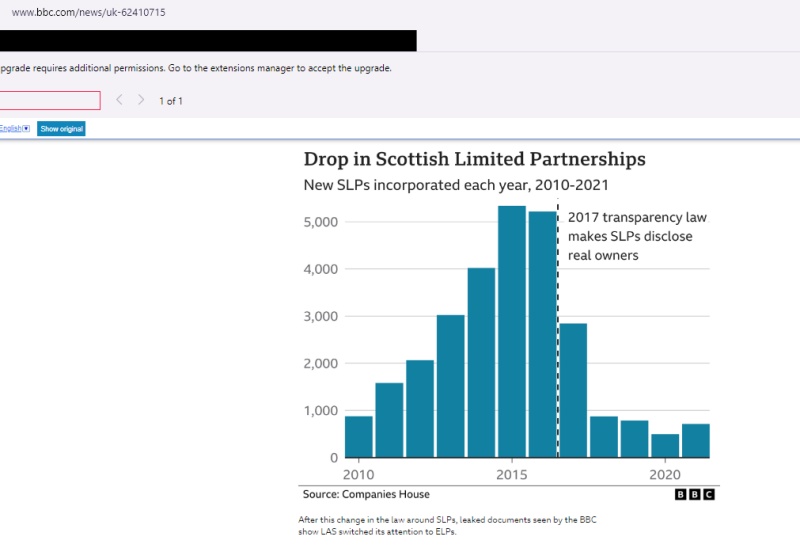Image resolution: width=800 pixels, height=548 pixels.
Task: Click the BBC logo below the chart
Action: (x=694, y=494)
